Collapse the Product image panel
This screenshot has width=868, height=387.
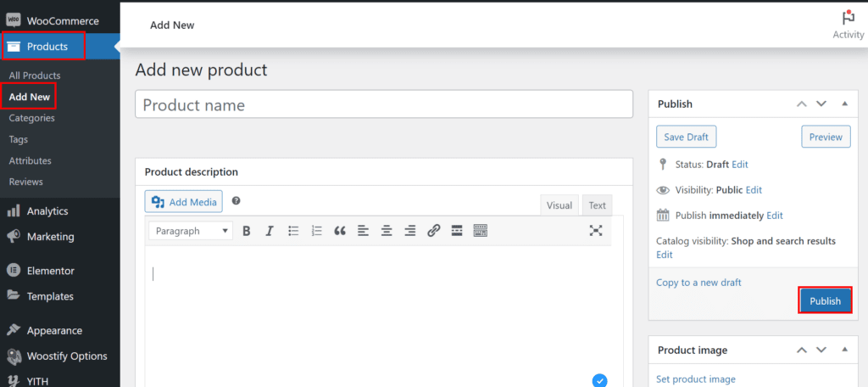845,350
